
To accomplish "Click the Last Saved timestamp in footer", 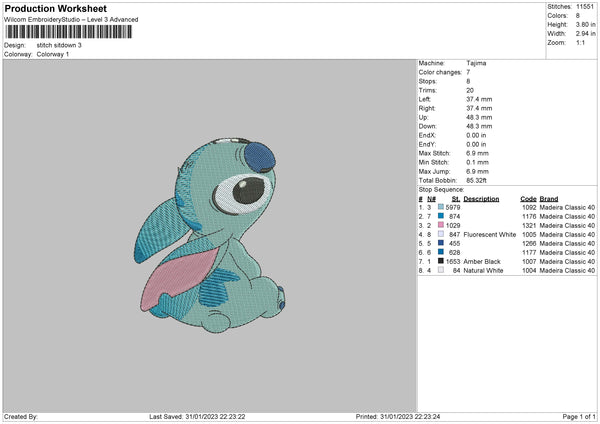I will point(197,415).
